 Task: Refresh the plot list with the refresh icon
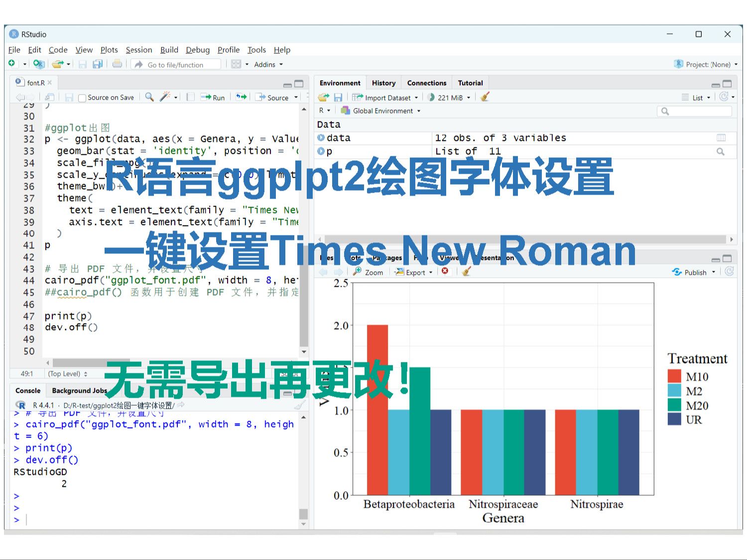pyautogui.click(x=729, y=271)
